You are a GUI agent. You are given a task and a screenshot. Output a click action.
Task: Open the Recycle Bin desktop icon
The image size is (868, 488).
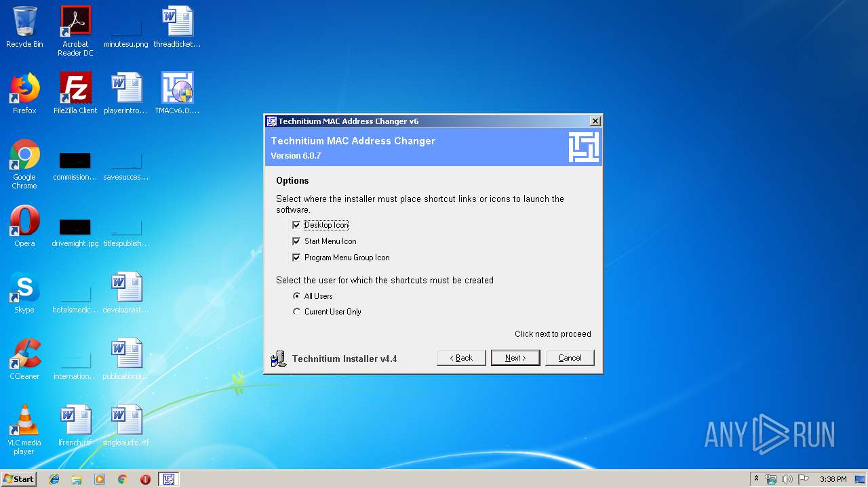coord(24,27)
